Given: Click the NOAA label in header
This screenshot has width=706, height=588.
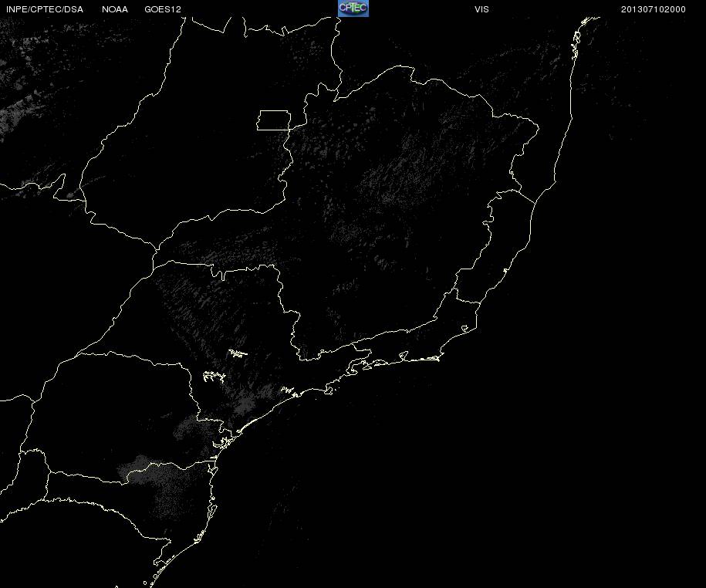Looking at the screenshot, I should tap(115, 9).
